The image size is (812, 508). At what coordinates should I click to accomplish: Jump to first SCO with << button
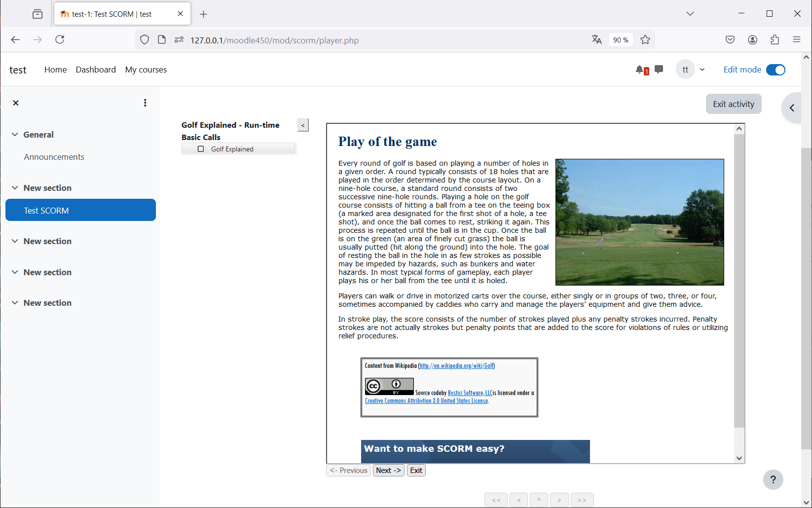point(496,500)
